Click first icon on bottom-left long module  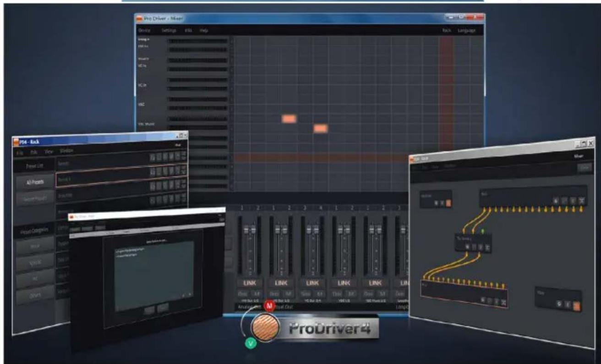tap(482, 300)
